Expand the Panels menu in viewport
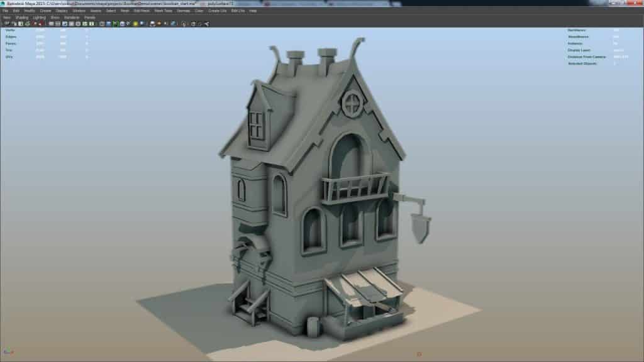 89,17
